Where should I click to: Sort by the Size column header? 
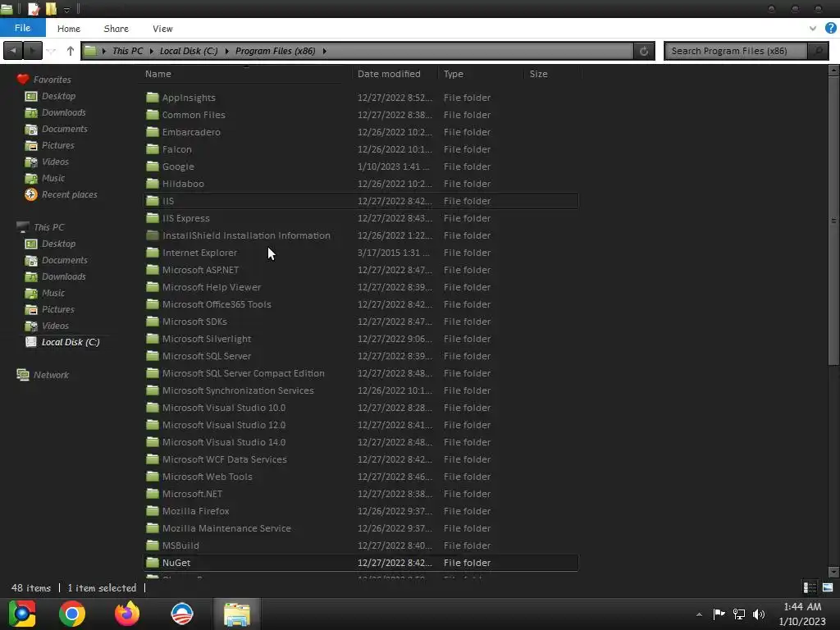click(x=538, y=74)
